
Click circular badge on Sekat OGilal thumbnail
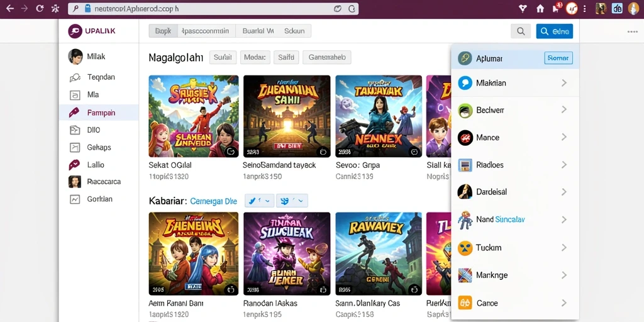pyautogui.click(x=231, y=151)
